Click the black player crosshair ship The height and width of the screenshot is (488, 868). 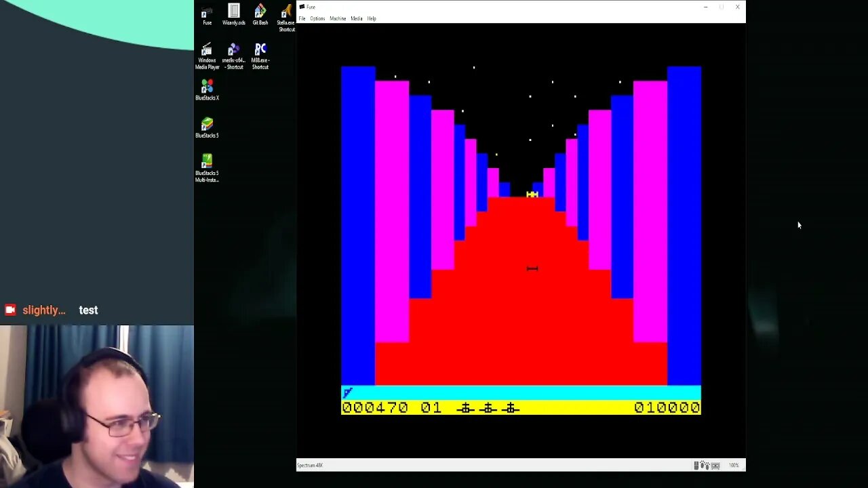coord(532,268)
